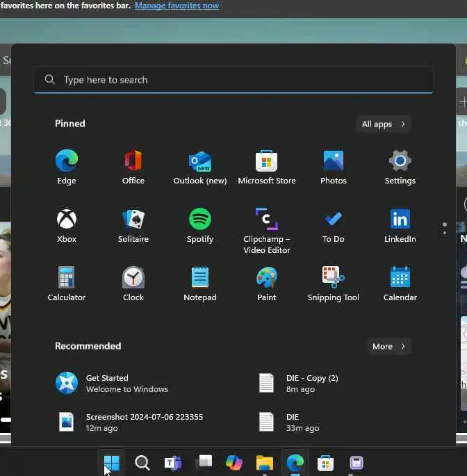The image size is (467, 476).
Task: Launch Copilot from the taskbar
Action: tap(234, 463)
